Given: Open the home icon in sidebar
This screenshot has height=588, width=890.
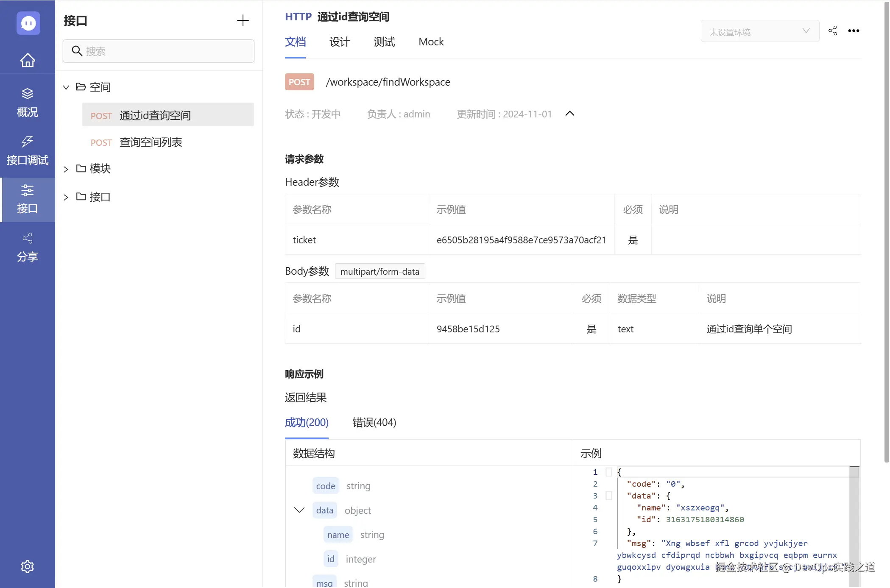Looking at the screenshot, I should pos(27,60).
